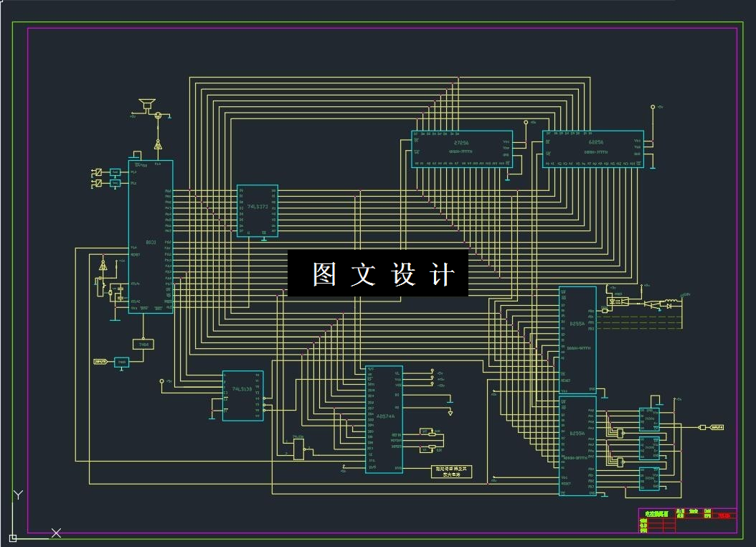Select the Chinese-labeled sensor amplifier box
The height and width of the screenshot is (547, 756).
point(451,472)
